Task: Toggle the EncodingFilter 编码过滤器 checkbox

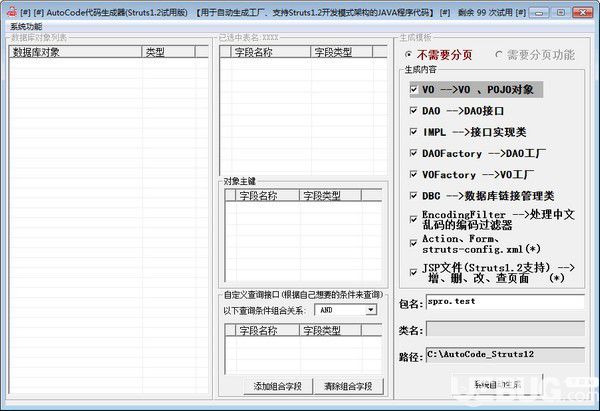Action: click(x=413, y=219)
